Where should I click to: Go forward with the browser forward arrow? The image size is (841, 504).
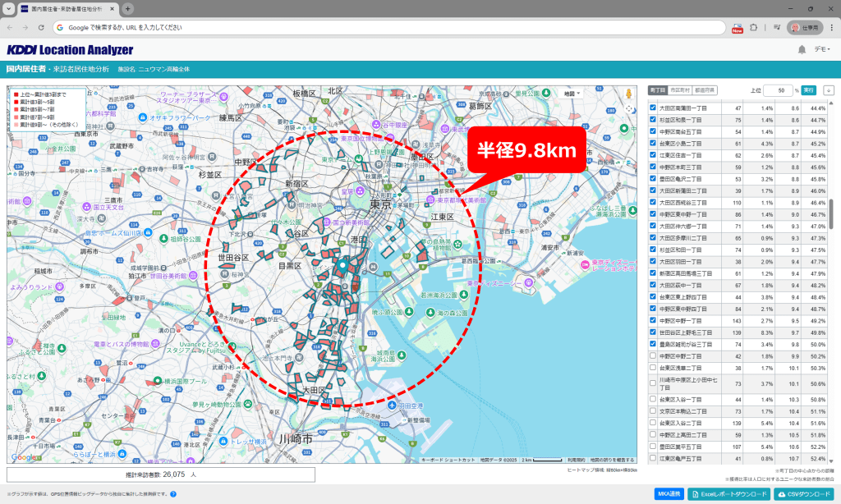coord(25,27)
